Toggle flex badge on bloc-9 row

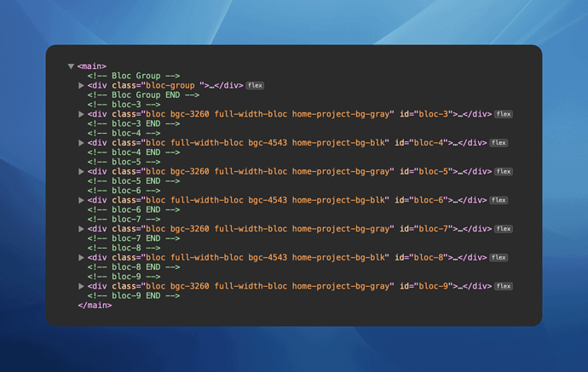504,286
